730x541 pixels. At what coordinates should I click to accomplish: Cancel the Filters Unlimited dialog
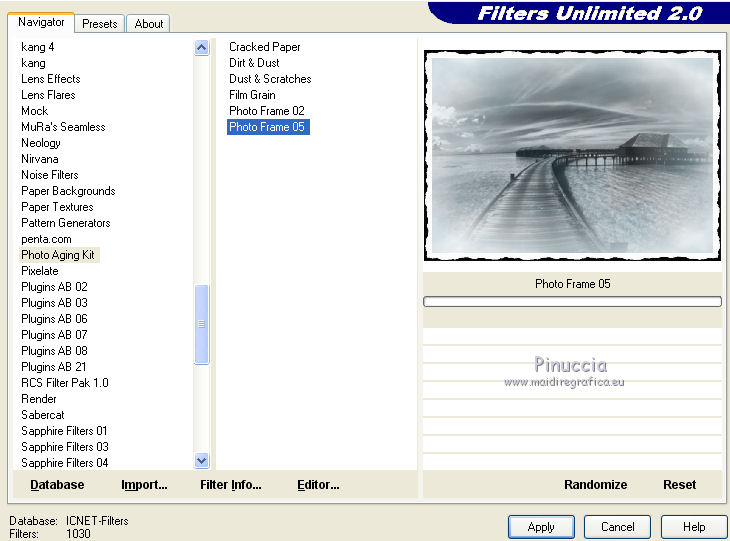coord(617,527)
